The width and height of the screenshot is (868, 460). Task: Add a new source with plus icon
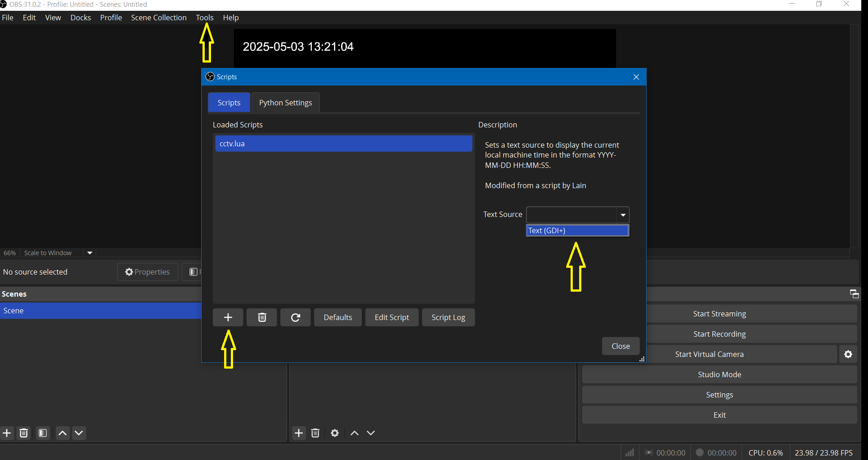click(x=299, y=433)
